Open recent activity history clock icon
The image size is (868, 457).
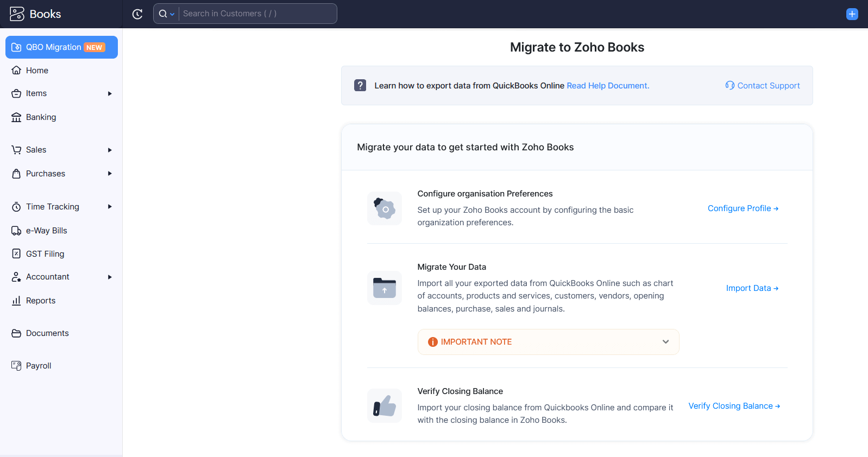tap(137, 14)
